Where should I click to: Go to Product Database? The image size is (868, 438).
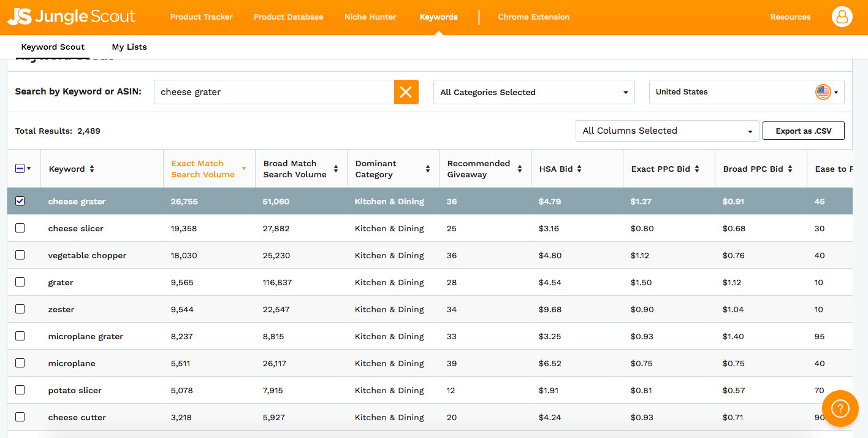[x=289, y=17]
